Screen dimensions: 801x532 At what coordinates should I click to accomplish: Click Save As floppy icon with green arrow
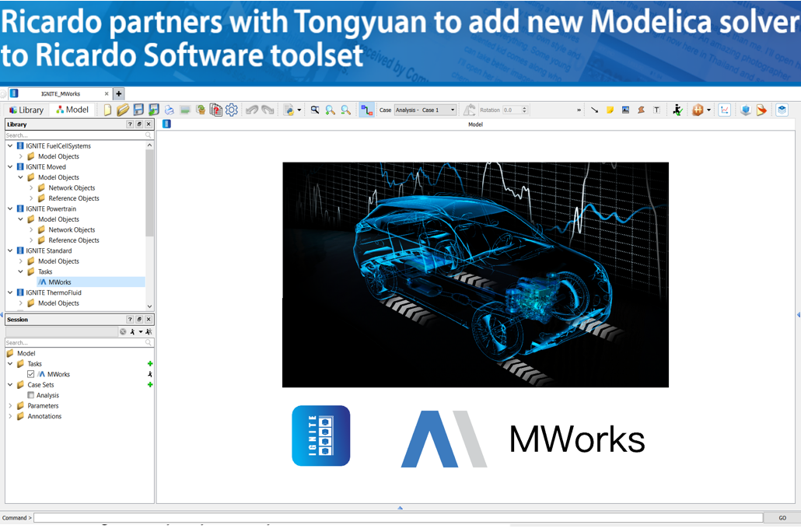tap(154, 110)
